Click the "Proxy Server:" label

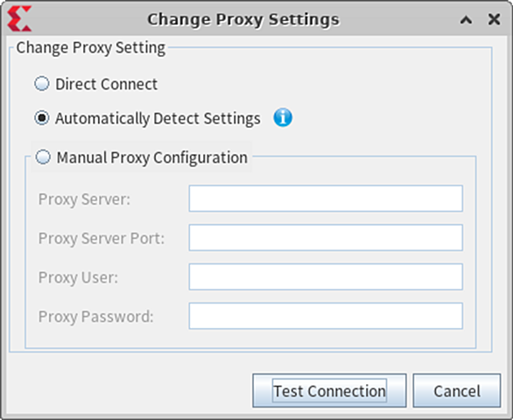84,199
